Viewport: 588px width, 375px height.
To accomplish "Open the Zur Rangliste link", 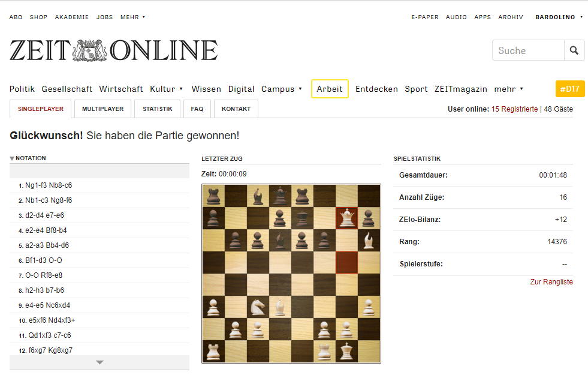I will tap(551, 282).
